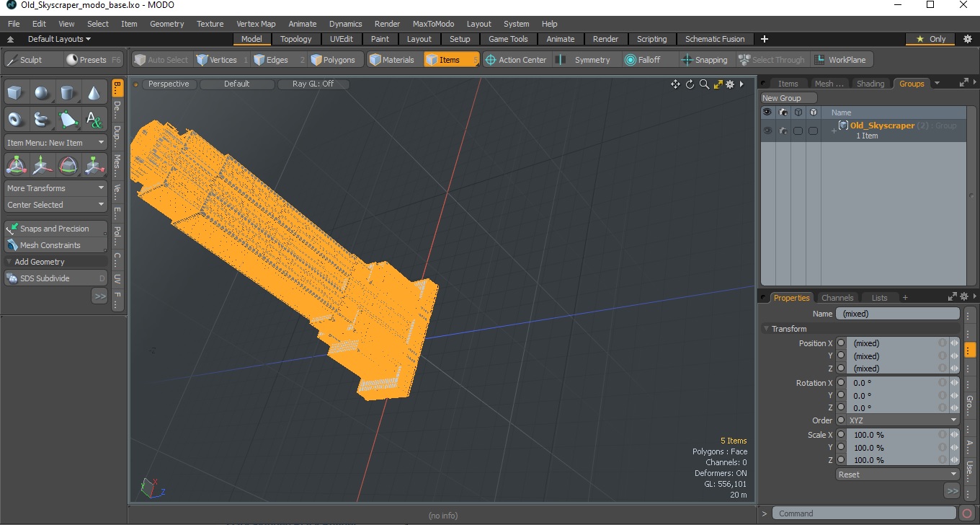980x525 pixels.
Task: Adjust Scale Z slider arrows
Action: coord(955,460)
